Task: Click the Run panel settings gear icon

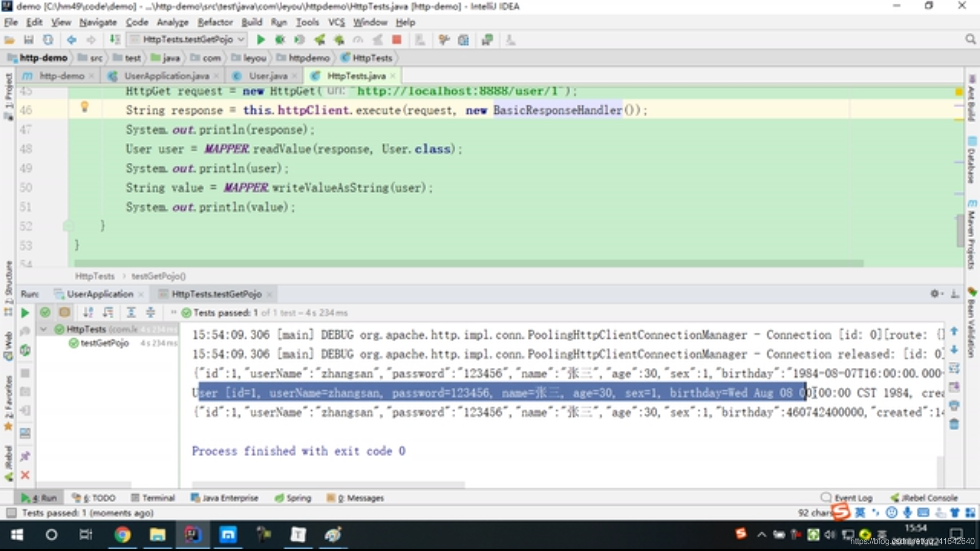Action: (x=935, y=294)
